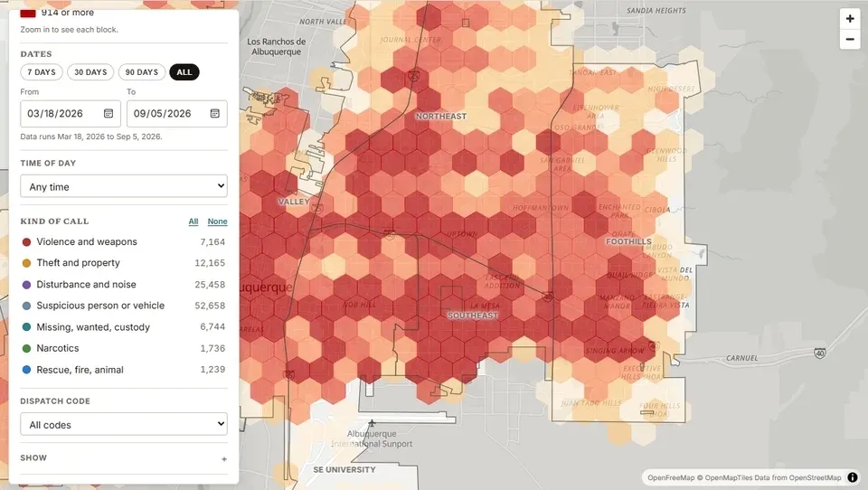The width and height of the screenshot is (868, 490).
Task: Click the SE UNIVERSITY map label
Action: click(344, 469)
